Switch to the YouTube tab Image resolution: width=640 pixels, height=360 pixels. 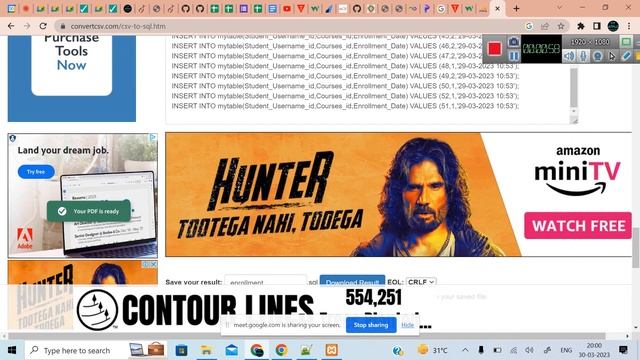[x=287, y=8]
